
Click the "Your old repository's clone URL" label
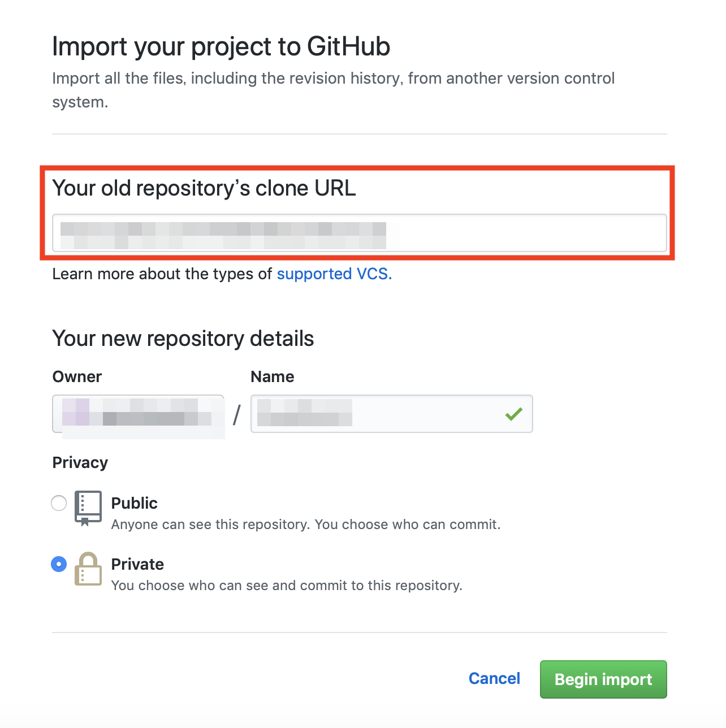tap(204, 188)
